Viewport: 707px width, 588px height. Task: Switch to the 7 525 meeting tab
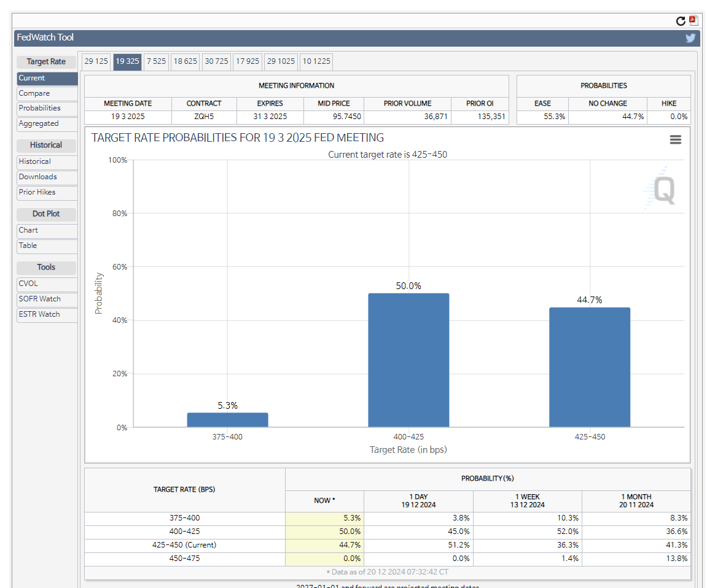pos(156,61)
